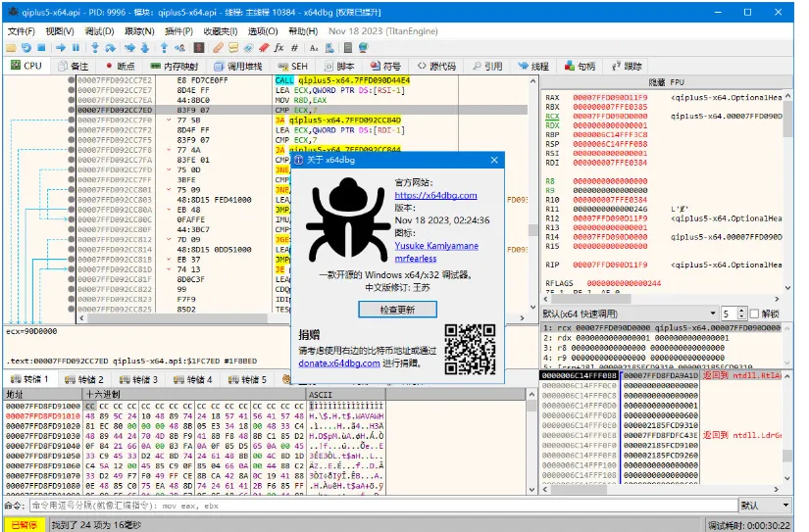Open the Patches bandage icon

click(x=218, y=48)
